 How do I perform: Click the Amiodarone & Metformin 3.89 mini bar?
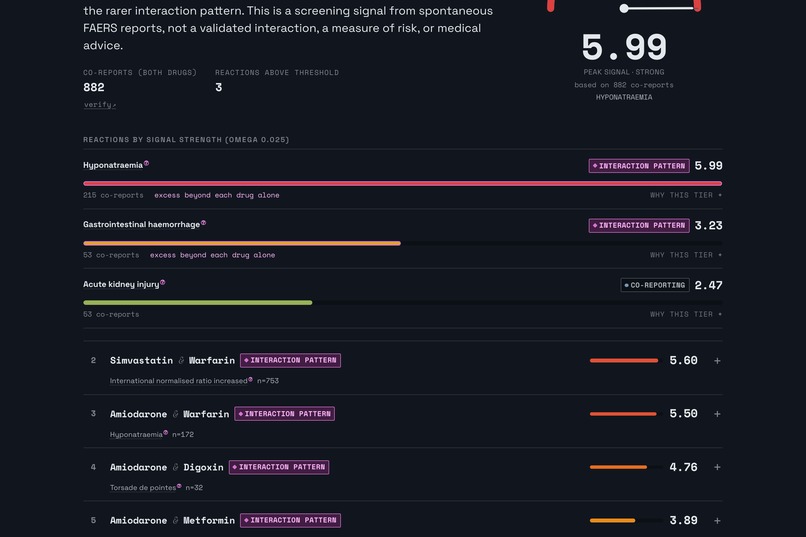pyautogui.click(x=612, y=521)
